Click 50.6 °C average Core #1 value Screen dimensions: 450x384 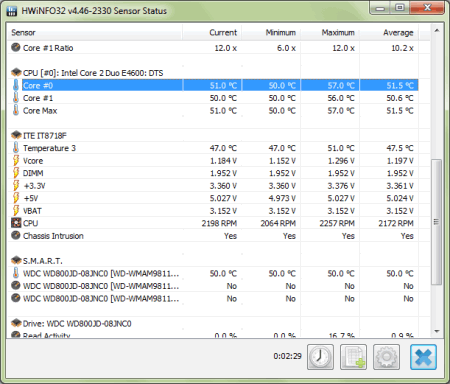pos(400,98)
